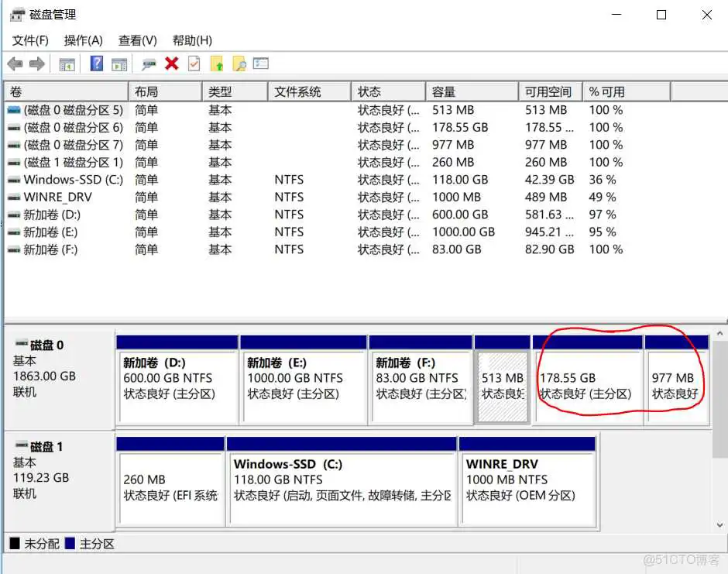The image size is (728, 574).
Task: Click the red X delete volume icon
Action: [x=170, y=64]
